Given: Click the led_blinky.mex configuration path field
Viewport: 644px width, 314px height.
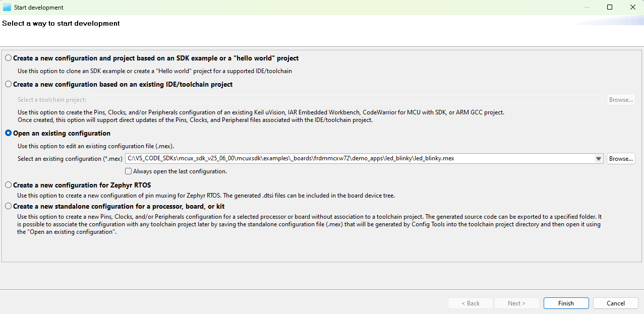Looking at the screenshot, I should coord(353,158).
